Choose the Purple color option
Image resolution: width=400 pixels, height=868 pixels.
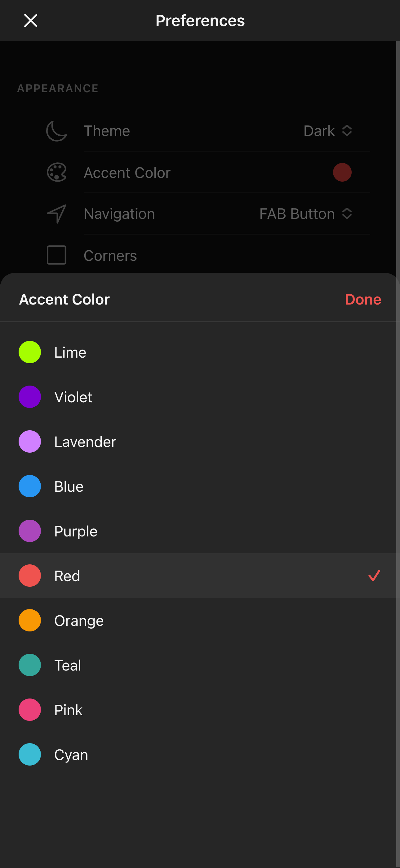pyautogui.click(x=198, y=531)
